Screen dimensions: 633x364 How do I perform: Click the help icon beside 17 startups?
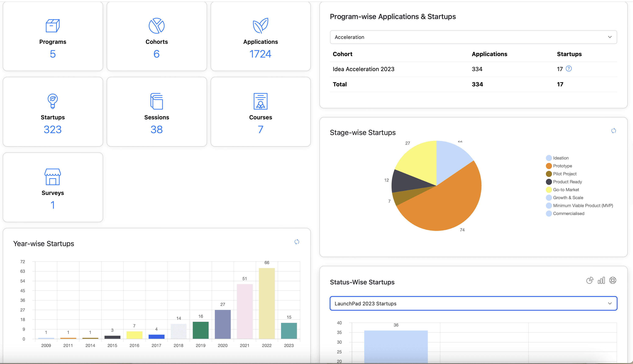point(568,69)
